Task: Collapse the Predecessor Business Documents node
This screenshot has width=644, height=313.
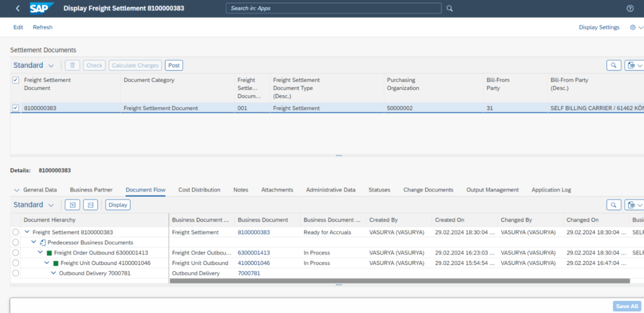Action: pos(35,242)
